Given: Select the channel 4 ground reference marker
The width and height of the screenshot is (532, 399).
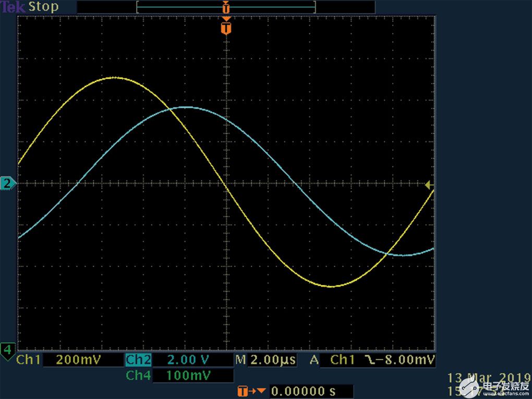Looking at the screenshot, I should (x=7, y=350).
